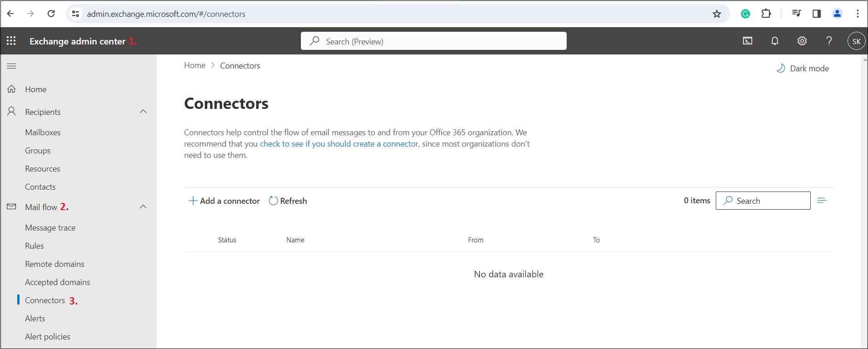The height and width of the screenshot is (349, 868).
Task: Click Add a connector button
Action: click(224, 201)
